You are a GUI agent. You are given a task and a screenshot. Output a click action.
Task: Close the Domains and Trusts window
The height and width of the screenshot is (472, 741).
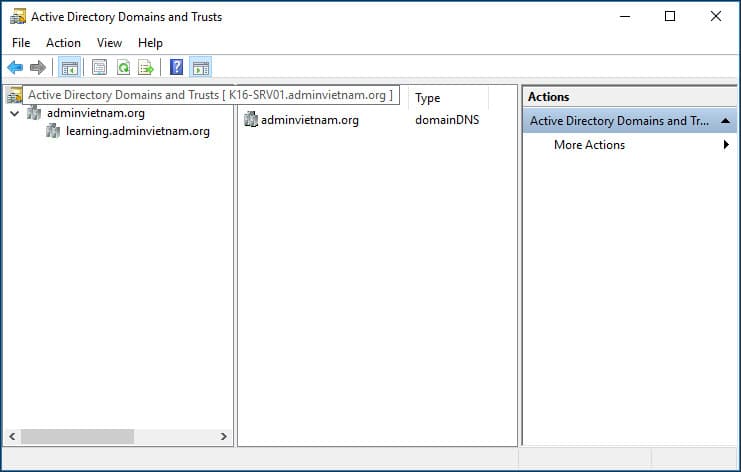[716, 17]
